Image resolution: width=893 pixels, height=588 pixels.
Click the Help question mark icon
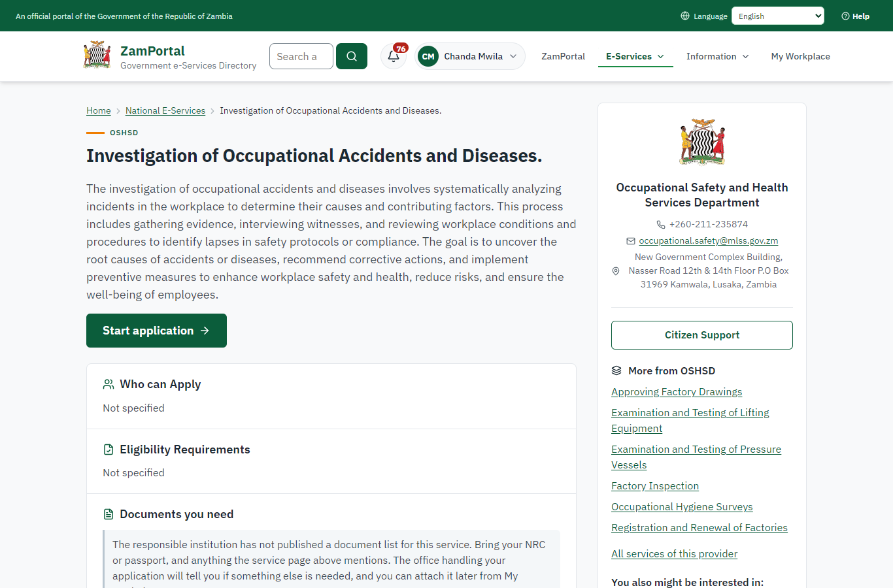pyautogui.click(x=845, y=16)
